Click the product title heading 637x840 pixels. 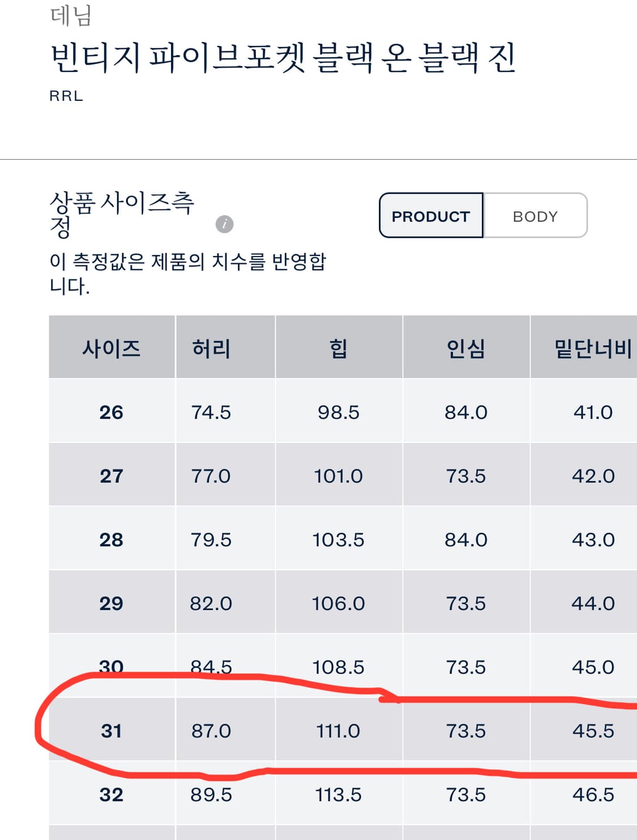[283, 58]
